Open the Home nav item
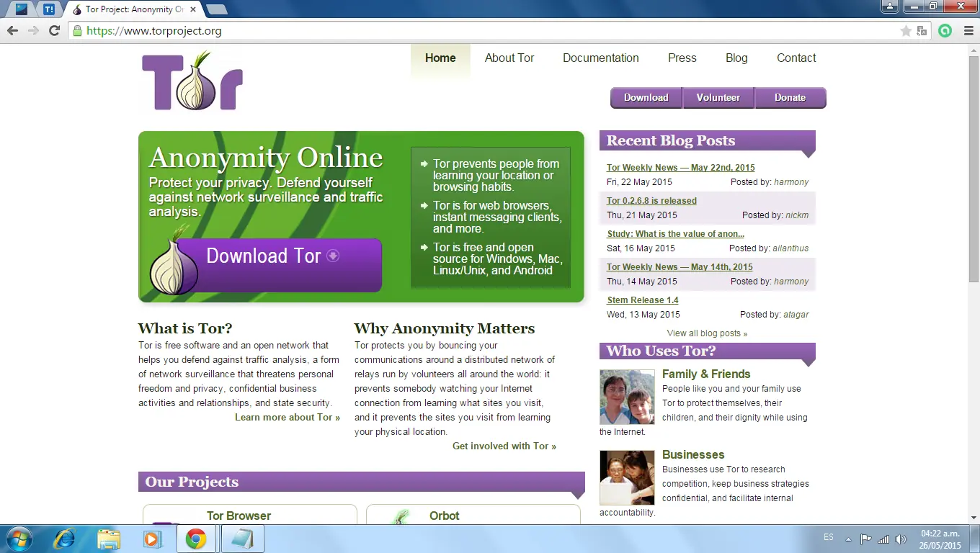The image size is (980, 553). [440, 58]
